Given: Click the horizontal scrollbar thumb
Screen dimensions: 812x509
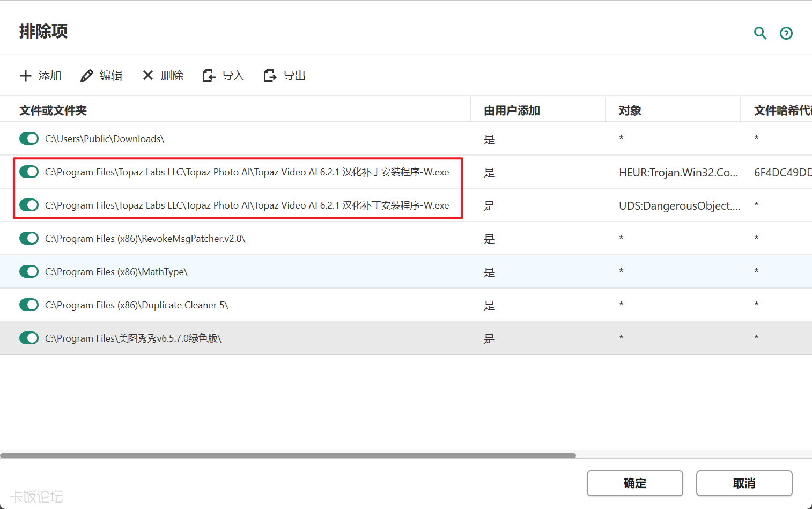Looking at the screenshot, I should [x=288, y=455].
